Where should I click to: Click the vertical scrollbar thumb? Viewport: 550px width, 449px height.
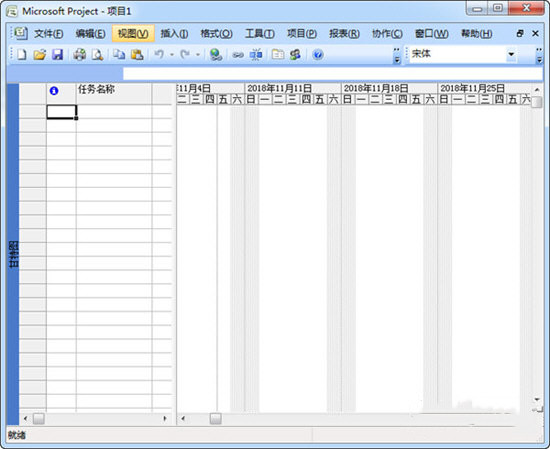[537, 101]
